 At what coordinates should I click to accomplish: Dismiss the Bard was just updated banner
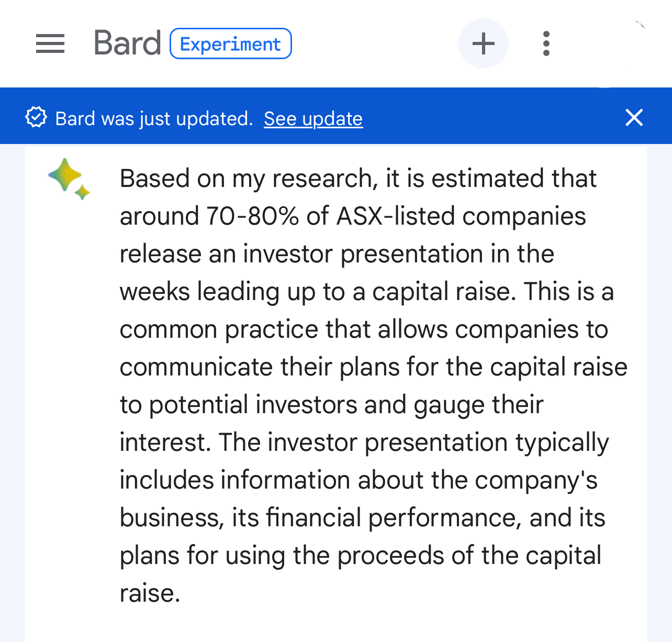point(634,117)
